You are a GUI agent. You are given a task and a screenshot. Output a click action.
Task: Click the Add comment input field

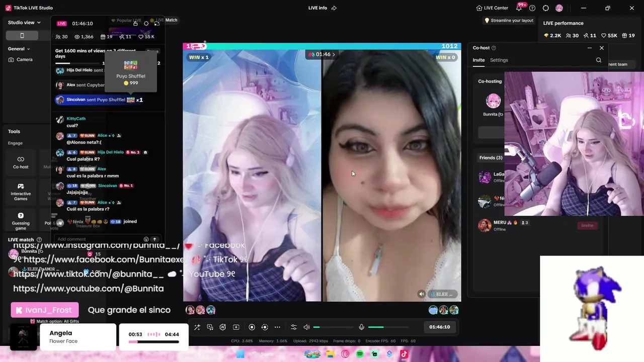tap(98, 239)
